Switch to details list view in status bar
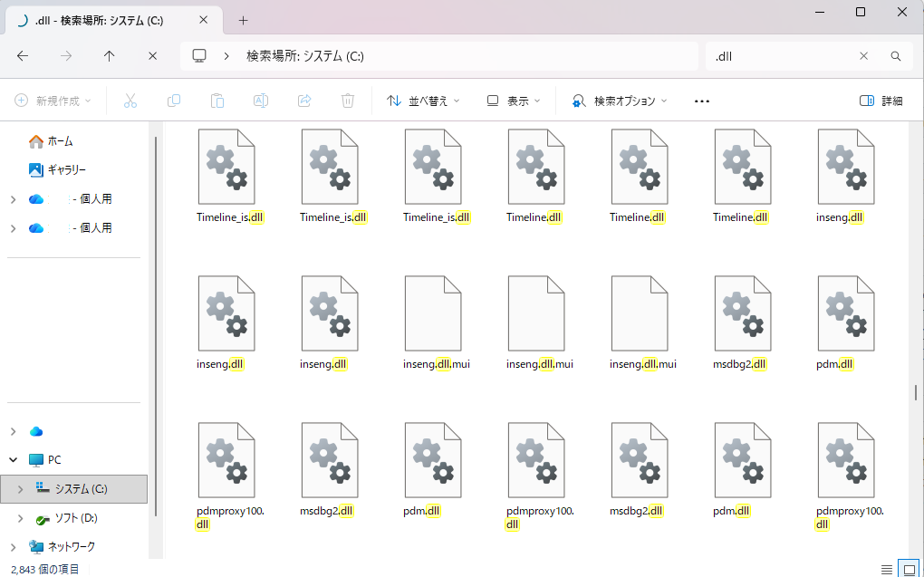 887,569
